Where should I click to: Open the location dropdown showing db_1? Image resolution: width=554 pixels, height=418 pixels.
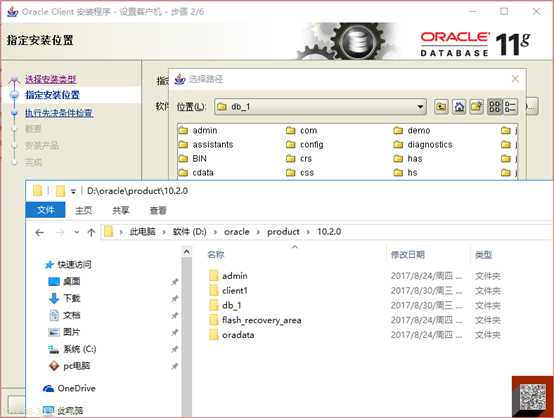tap(420, 107)
